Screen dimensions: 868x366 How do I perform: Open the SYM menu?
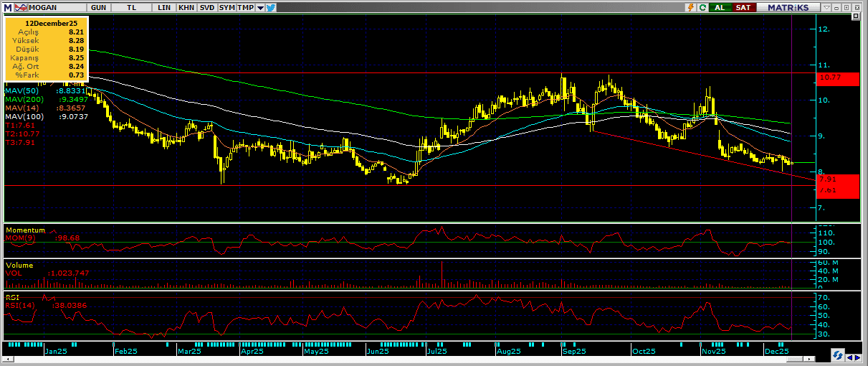point(226,7)
